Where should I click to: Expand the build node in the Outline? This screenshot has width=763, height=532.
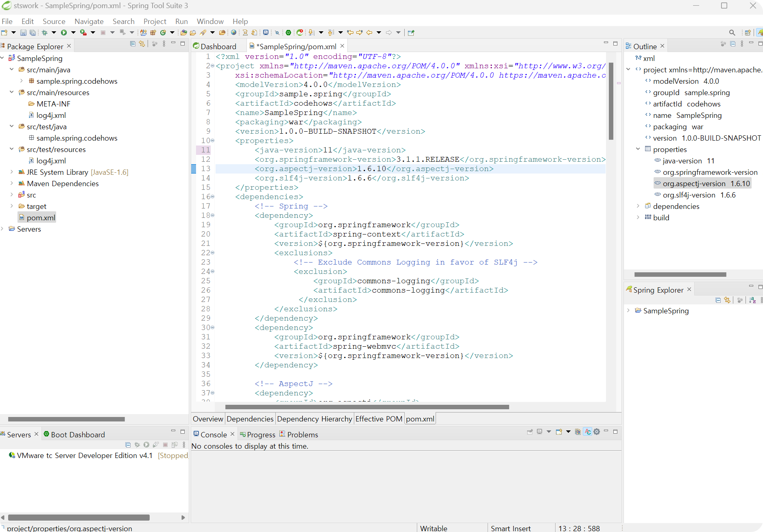tap(638, 217)
